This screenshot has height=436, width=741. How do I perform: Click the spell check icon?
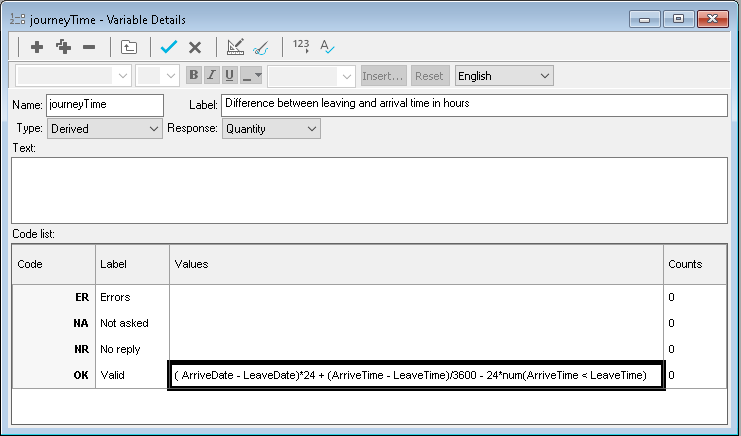tap(328, 46)
